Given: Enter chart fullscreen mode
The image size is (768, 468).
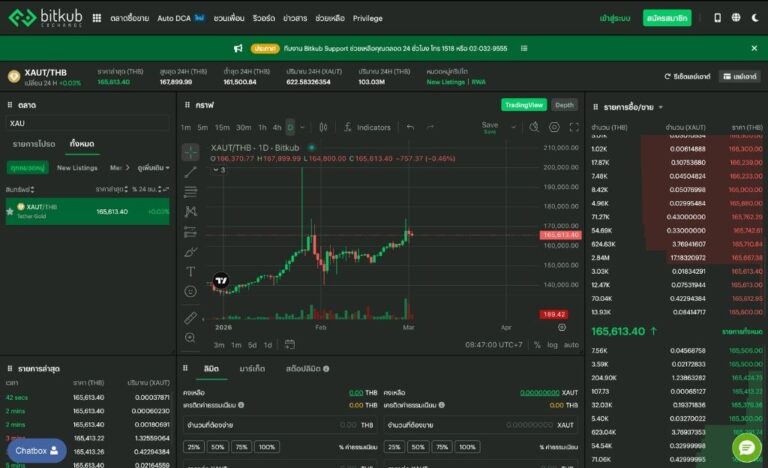Looking at the screenshot, I should tap(574, 127).
